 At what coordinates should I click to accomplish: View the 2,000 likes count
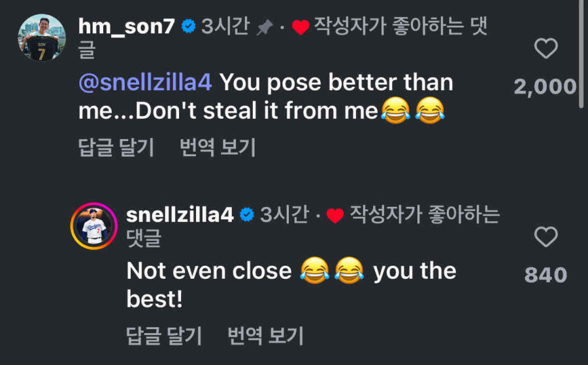(545, 86)
